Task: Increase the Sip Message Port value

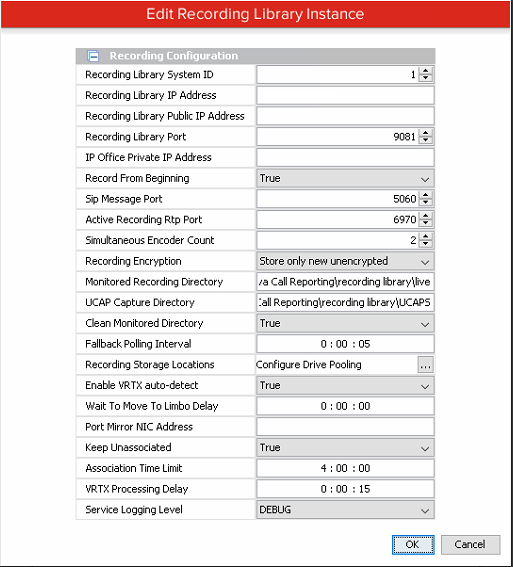Action: pos(426,195)
